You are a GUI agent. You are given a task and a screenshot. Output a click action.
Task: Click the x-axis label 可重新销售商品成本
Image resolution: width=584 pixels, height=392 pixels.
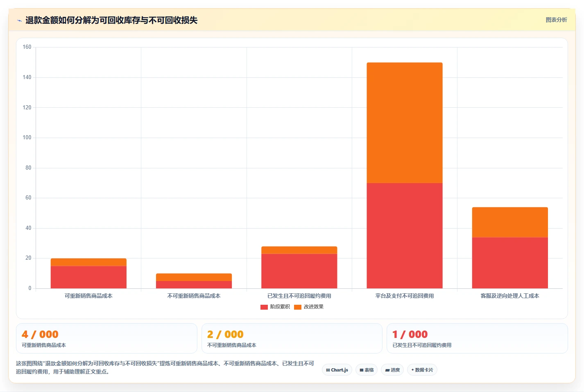[88, 296]
